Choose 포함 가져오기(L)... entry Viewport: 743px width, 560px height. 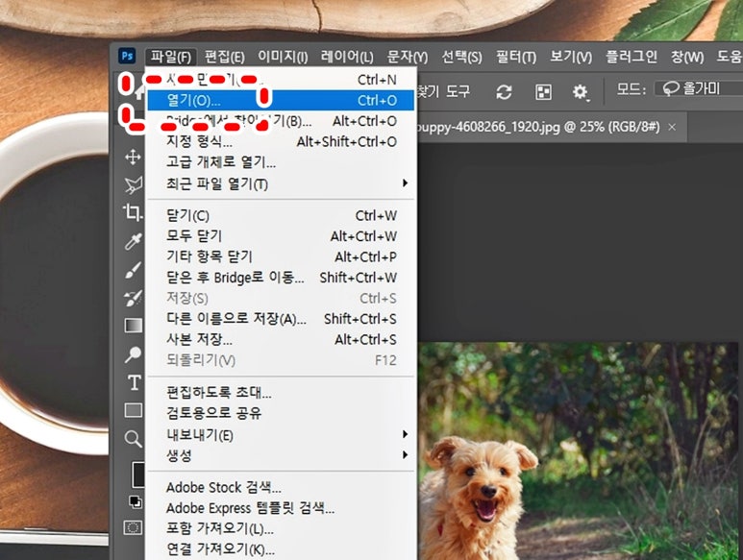click(281, 528)
